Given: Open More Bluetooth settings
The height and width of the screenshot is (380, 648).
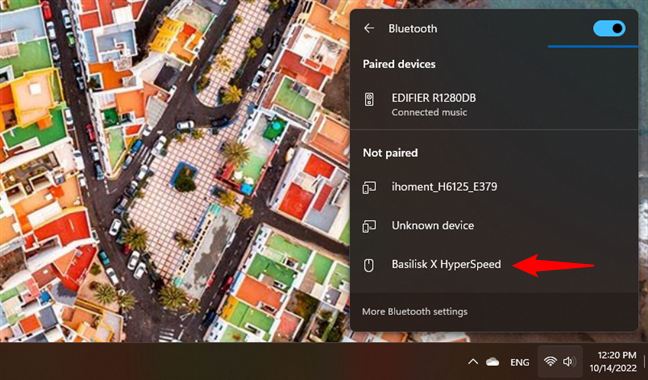Looking at the screenshot, I should click(x=415, y=311).
